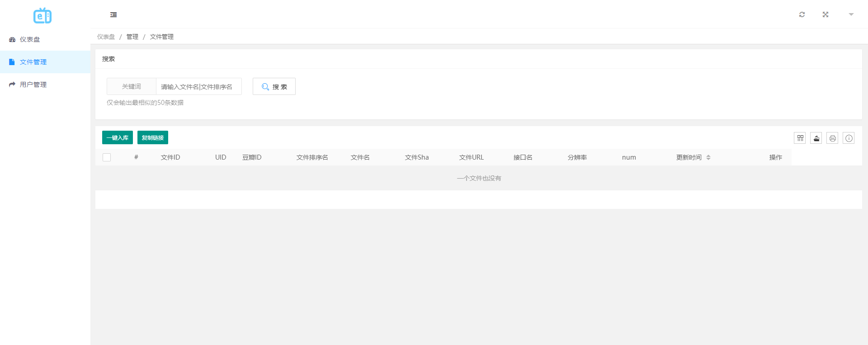Image resolution: width=868 pixels, height=345 pixels.
Task: Click the table print icon
Action: 832,138
